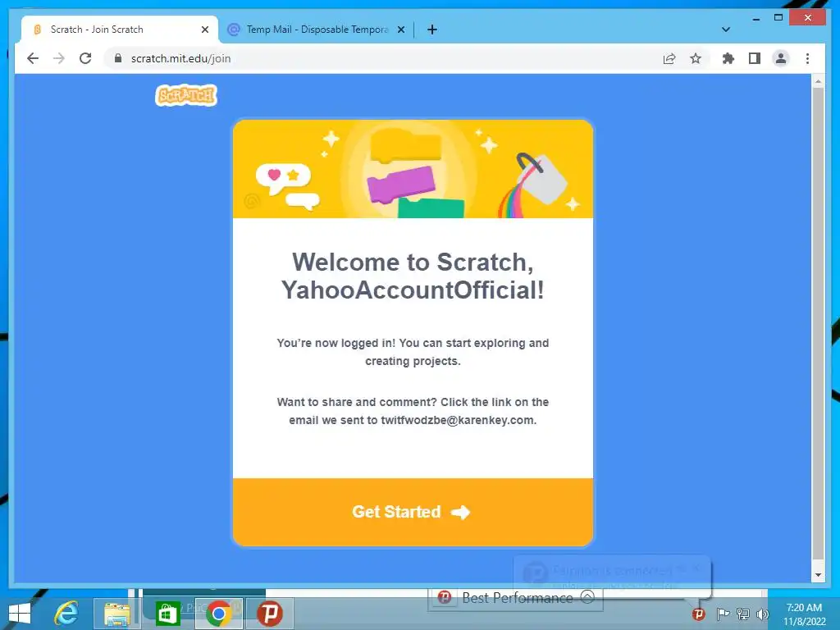The height and width of the screenshot is (630, 840).
Task: Expand the Best Performance chevron
Action: (587, 597)
